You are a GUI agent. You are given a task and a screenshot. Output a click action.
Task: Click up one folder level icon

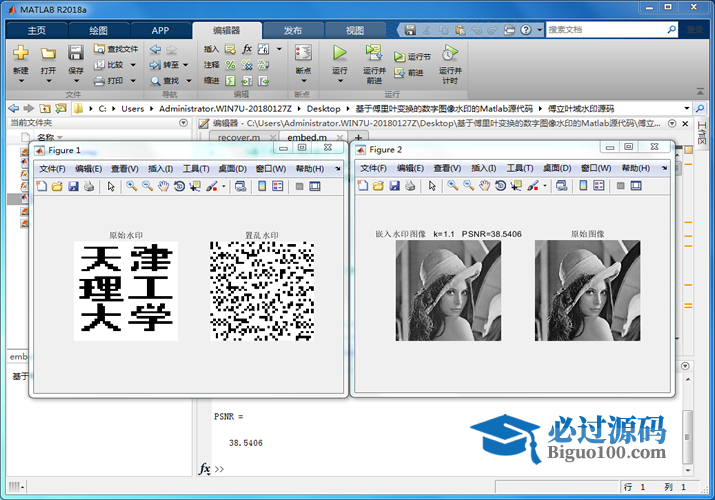tap(45, 108)
